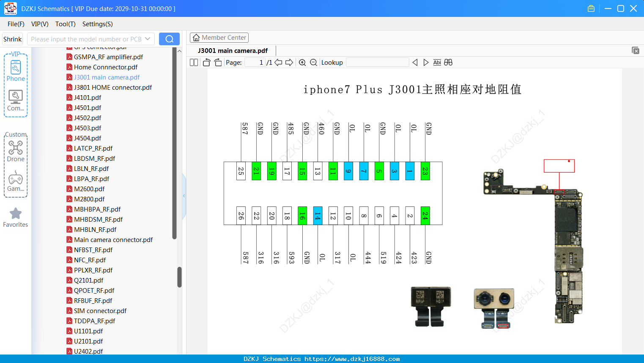Open the Favorites star

tap(16, 217)
